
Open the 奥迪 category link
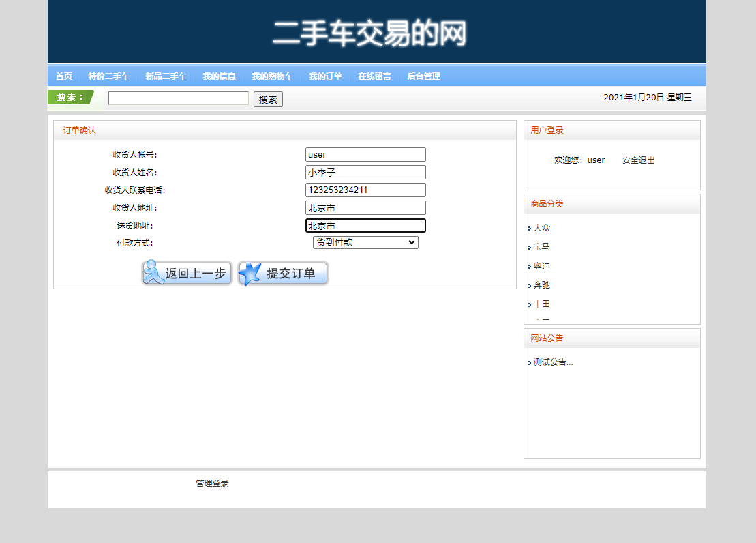click(x=541, y=265)
